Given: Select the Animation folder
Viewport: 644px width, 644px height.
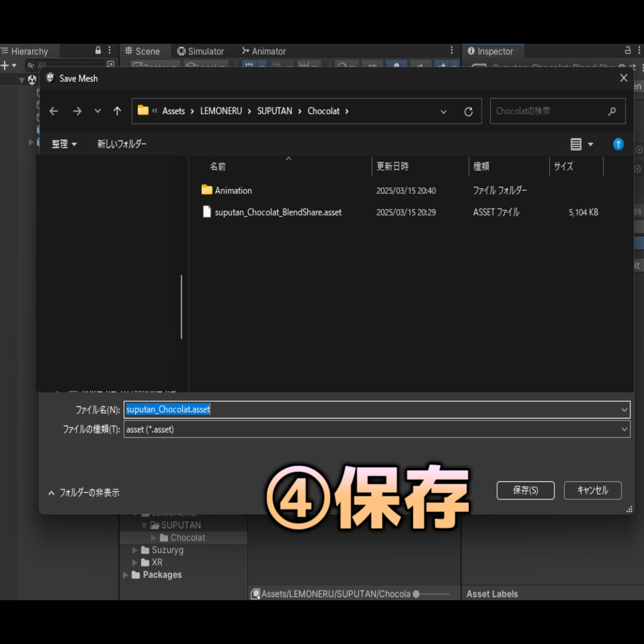Looking at the screenshot, I should (233, 190).
